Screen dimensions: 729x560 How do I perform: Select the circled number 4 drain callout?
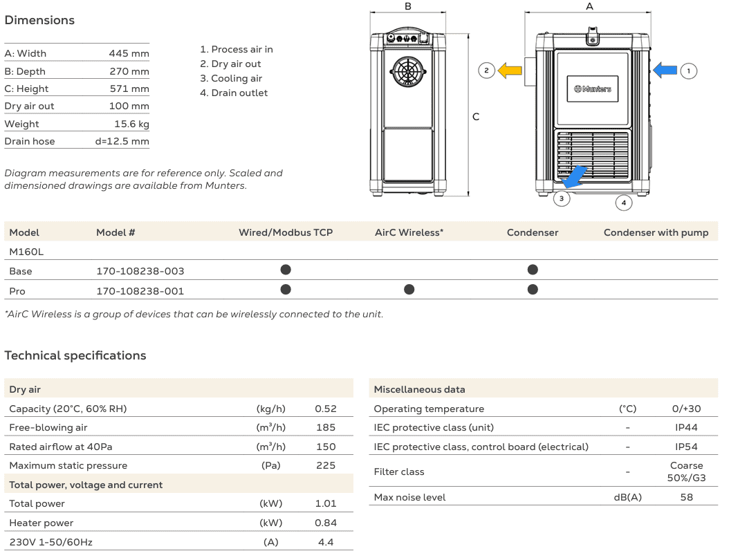[x=624, y=203]
